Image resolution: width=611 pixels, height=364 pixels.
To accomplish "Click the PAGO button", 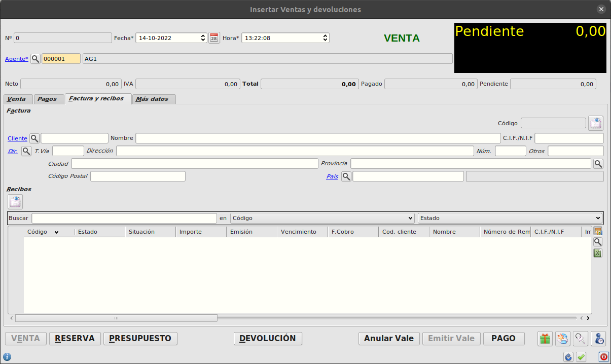I will (504, 339).
